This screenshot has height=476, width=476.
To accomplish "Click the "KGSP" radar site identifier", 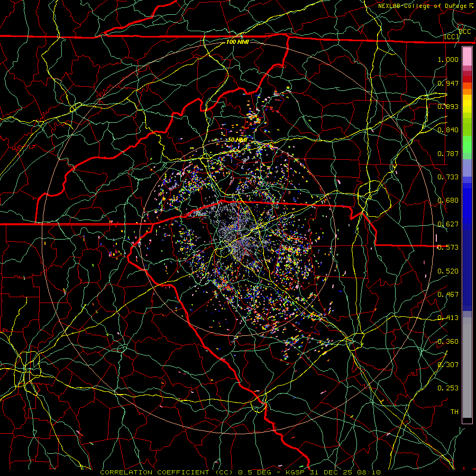I will [x=296, y=472].
